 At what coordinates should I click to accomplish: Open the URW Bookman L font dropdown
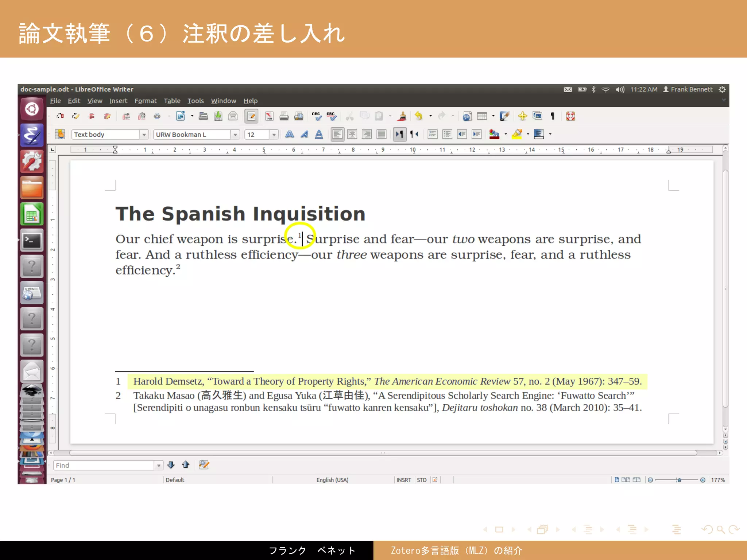pyautogui.click(x=235, y=135)
